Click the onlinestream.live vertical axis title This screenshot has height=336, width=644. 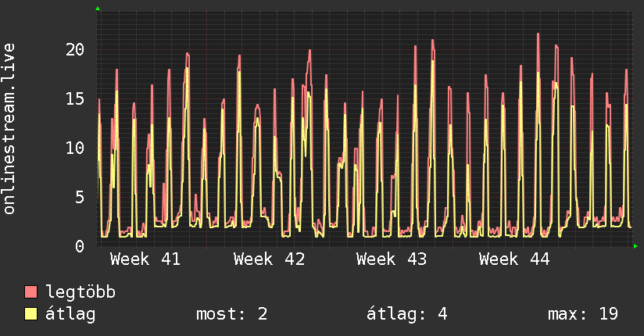pyautogui.click(x=9, y=129)
